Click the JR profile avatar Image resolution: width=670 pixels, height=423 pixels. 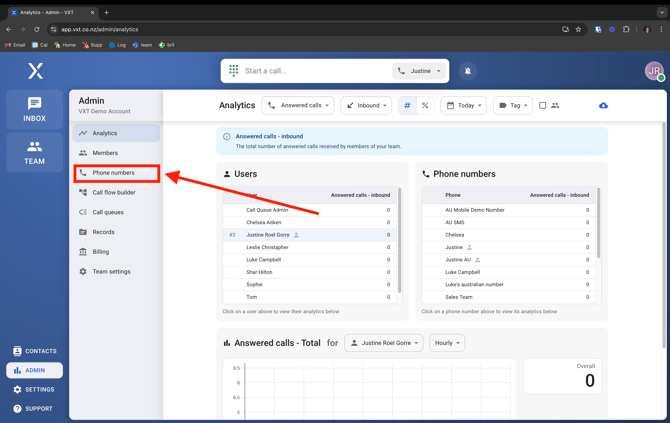tap(653, 71)
